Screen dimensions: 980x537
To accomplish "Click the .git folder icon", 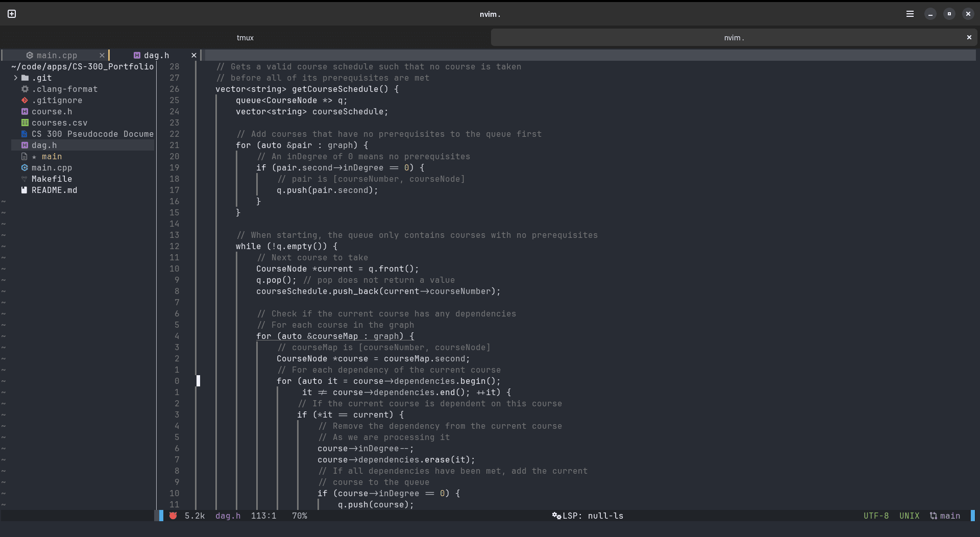I will pyautogui.click(x=24, y=78).
